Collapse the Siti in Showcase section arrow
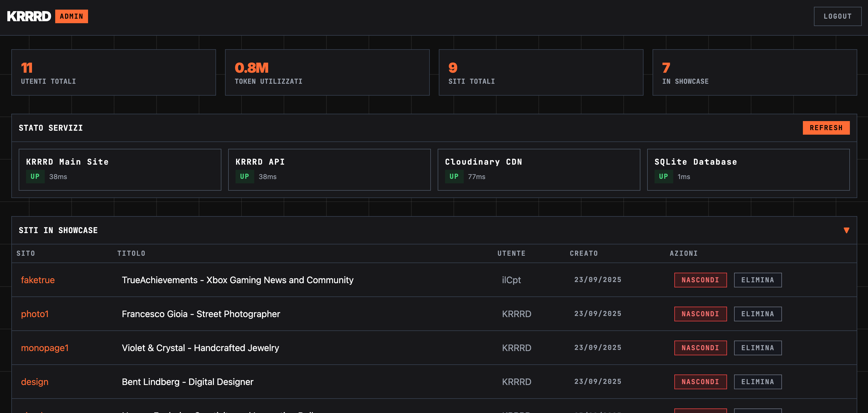The width and height of the screenshot is (868, 413). coord(846,230)
